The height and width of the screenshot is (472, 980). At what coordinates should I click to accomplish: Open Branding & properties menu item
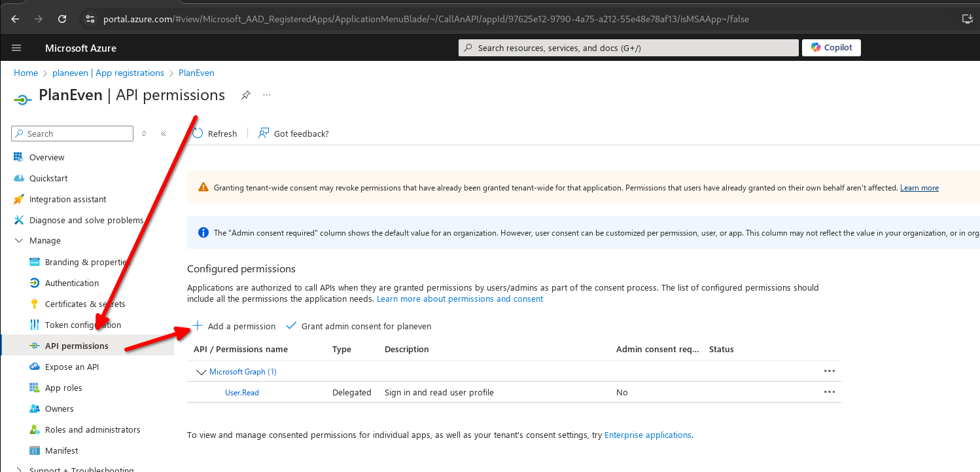88,262
